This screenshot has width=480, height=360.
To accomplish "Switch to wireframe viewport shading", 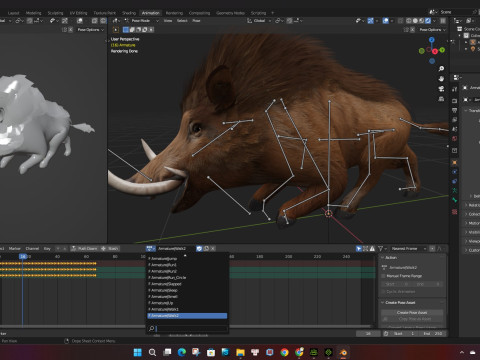I will 409,21.
